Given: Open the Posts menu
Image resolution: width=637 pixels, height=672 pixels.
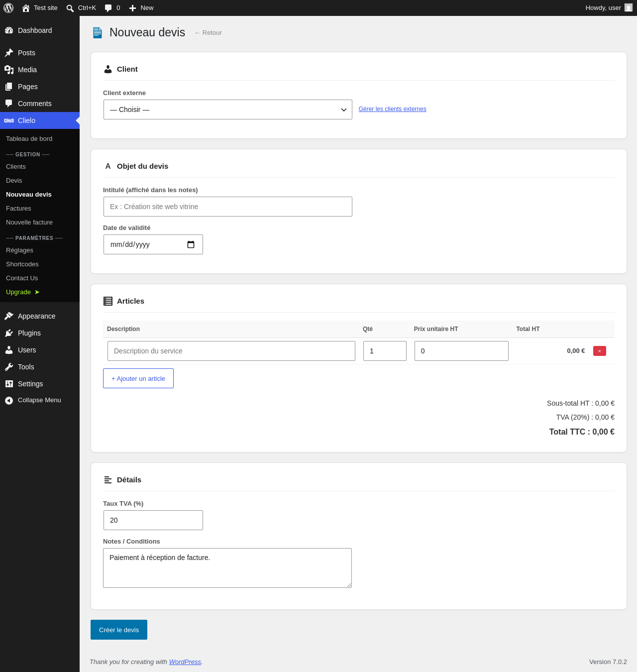Looking at the screenshot, I should click(40, 53).
